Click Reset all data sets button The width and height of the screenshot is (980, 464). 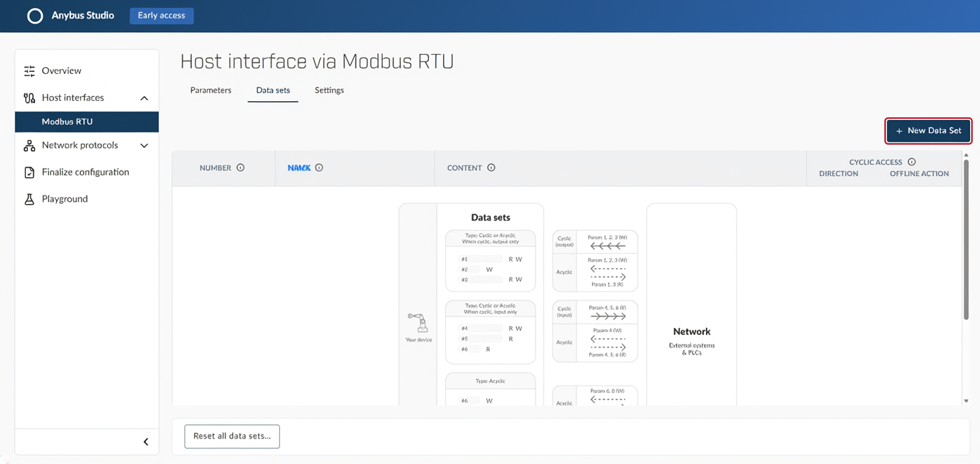232,436
